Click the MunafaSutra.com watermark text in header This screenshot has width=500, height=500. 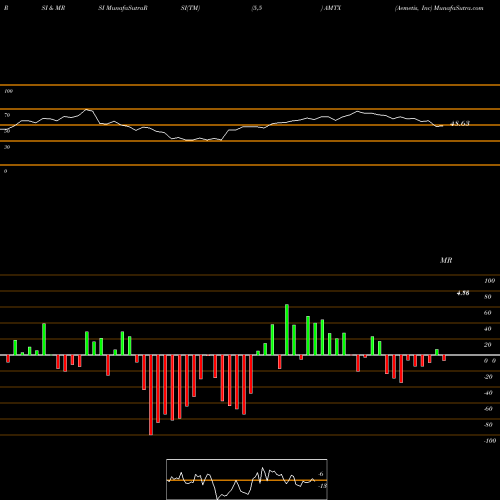click(459, 8)
